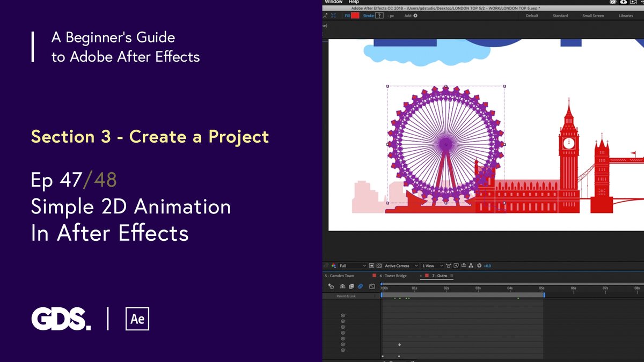Click the 04s mark on time ruler
Viewport: 644px width, 362px height.
(x=510, y=289)
